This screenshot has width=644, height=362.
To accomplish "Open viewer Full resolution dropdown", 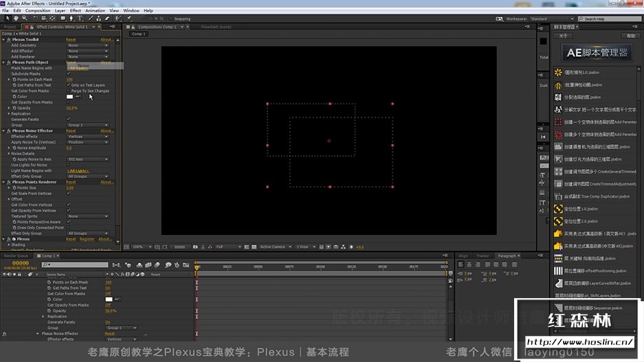I will pos(229,247).
